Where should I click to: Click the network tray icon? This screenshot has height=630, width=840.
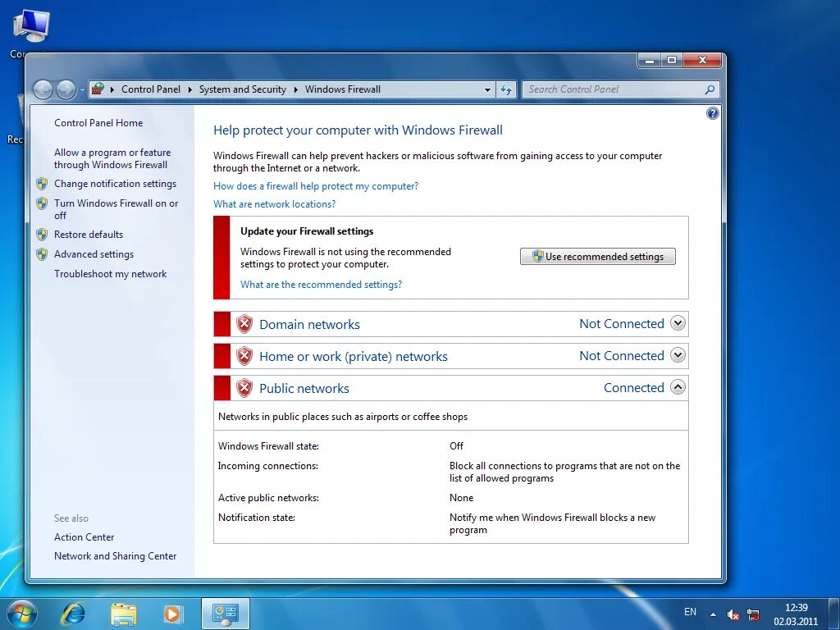click(x=753, y=614)
